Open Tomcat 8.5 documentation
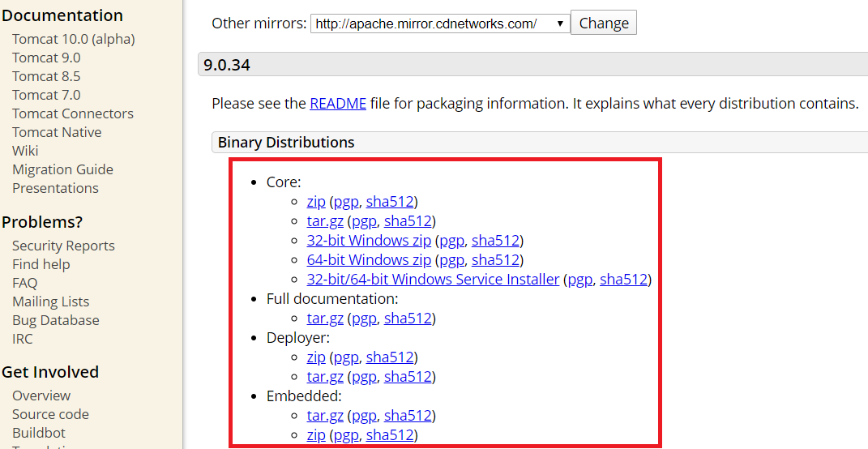This screenshot has width=868, height=449. click(x=46, y=76)
